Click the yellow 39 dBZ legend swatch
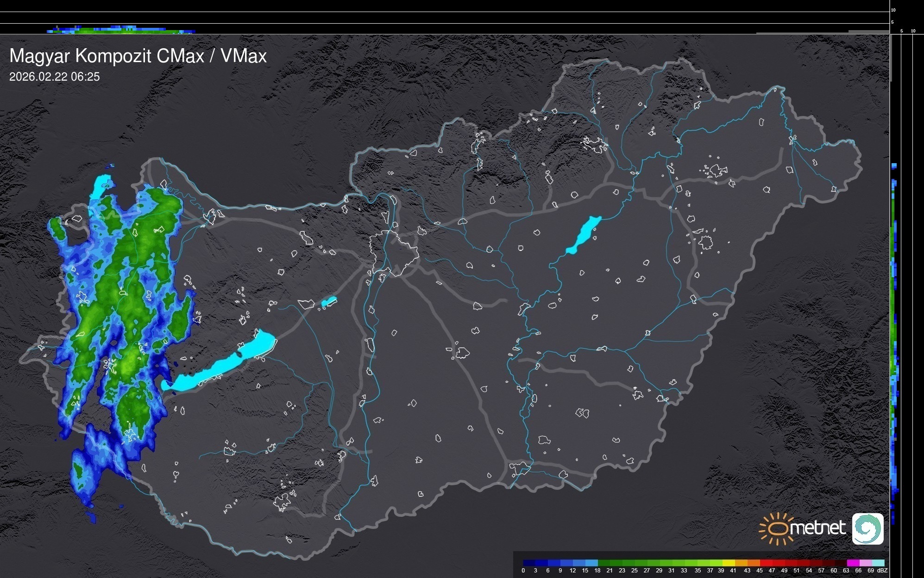The height and width of the screenshot is (578, 924). pos(729,563)
